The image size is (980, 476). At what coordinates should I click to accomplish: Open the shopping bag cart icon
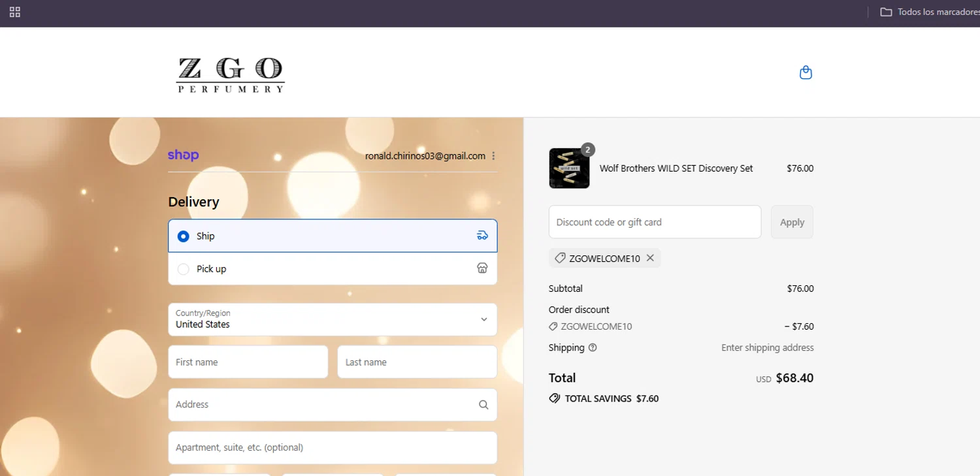[x=806, y=72]
